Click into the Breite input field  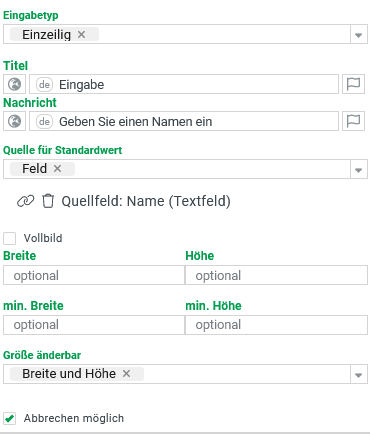coord(94,275)
